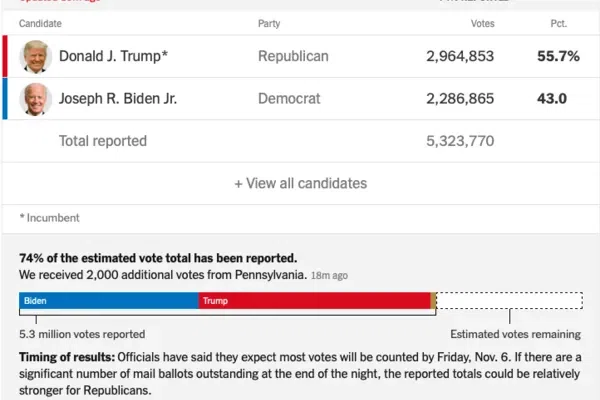Click the red Trump bar segment
This screenshot has height=400, width=600.
pyautogui.click(x=314, y=300)
